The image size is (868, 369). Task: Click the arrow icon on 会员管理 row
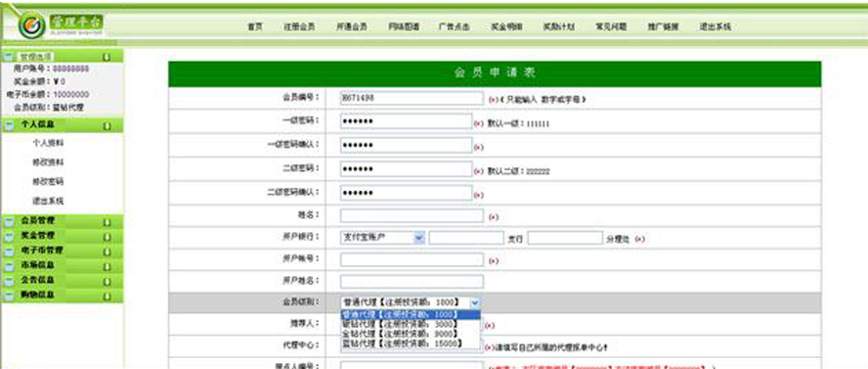coord(107,222)
